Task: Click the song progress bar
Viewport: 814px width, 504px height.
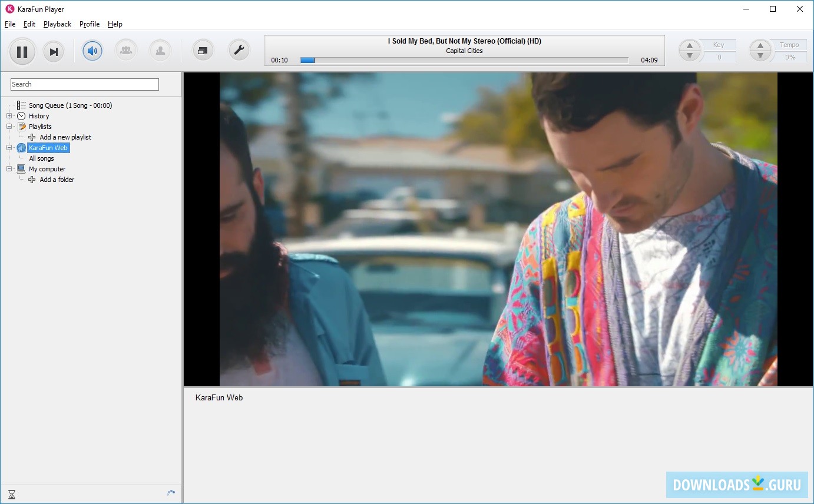Action: (x=464, y=60)
